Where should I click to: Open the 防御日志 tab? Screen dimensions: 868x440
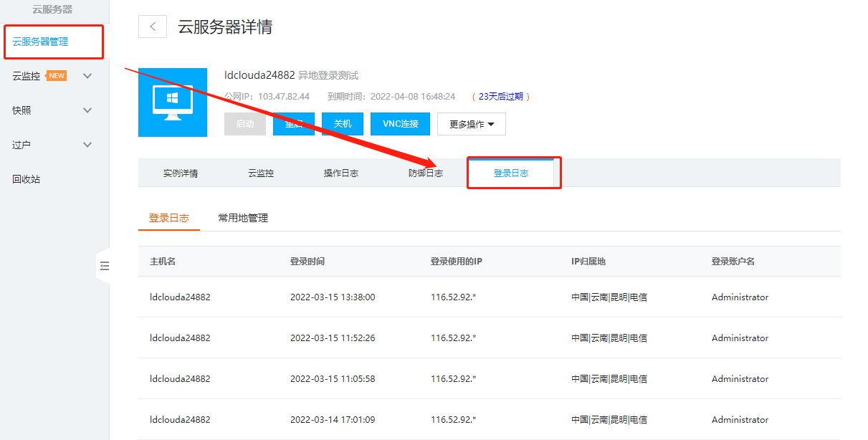(426, 172)
